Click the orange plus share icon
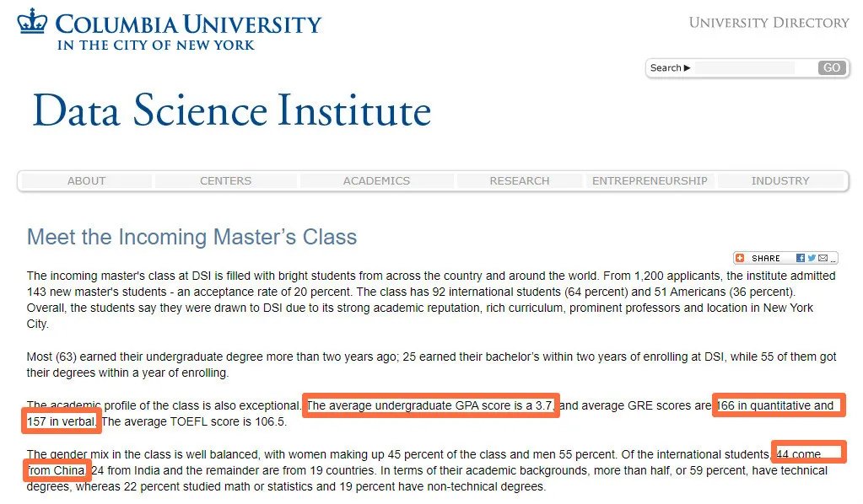 pyautogui.click(x=740, y=258)
